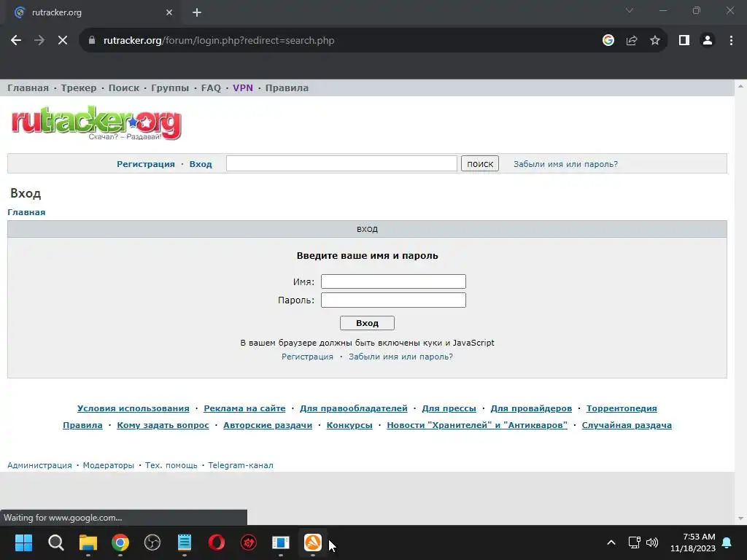The image size is (747, 560).
Task: Open FAQ in the top menu
Action: coord(211,88)
